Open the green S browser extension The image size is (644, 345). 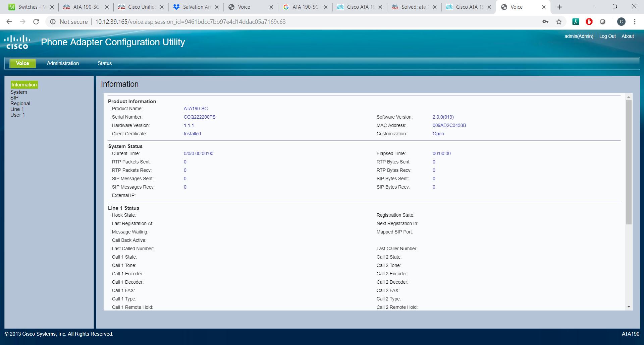(576, 22)
